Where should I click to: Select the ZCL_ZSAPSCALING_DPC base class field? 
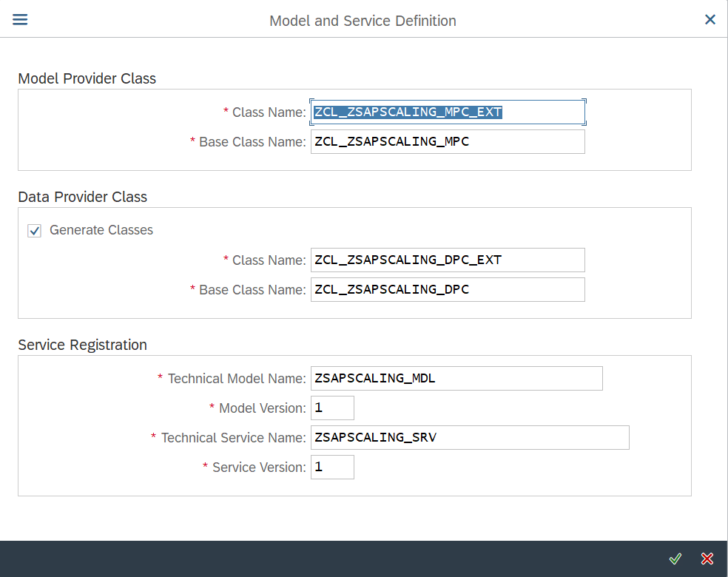coord(448,290)
